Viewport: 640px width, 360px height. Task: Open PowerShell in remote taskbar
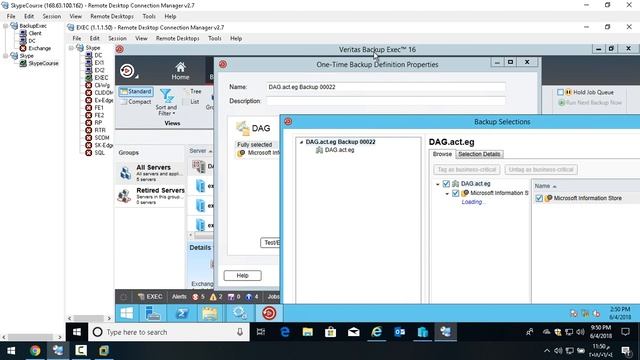point(182,313)
